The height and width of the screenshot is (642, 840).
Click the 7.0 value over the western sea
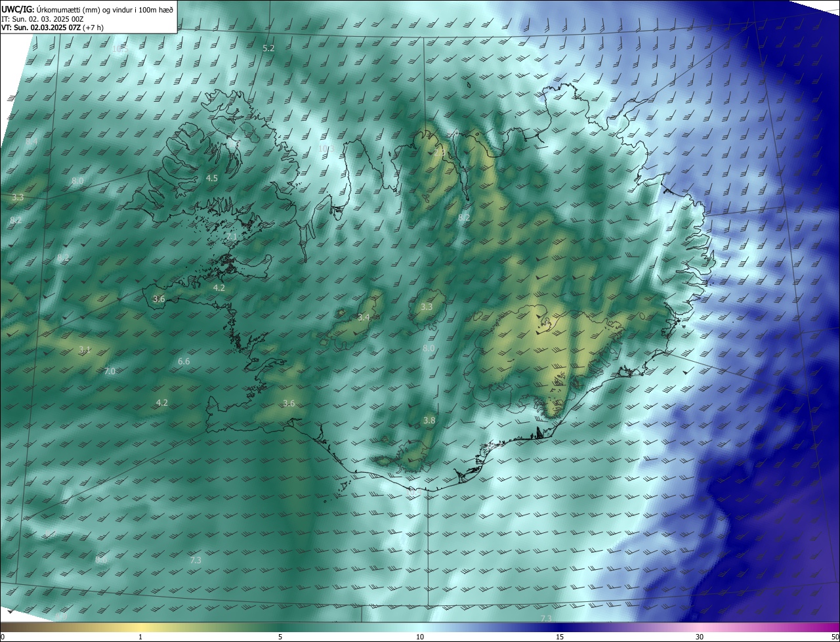110,371
